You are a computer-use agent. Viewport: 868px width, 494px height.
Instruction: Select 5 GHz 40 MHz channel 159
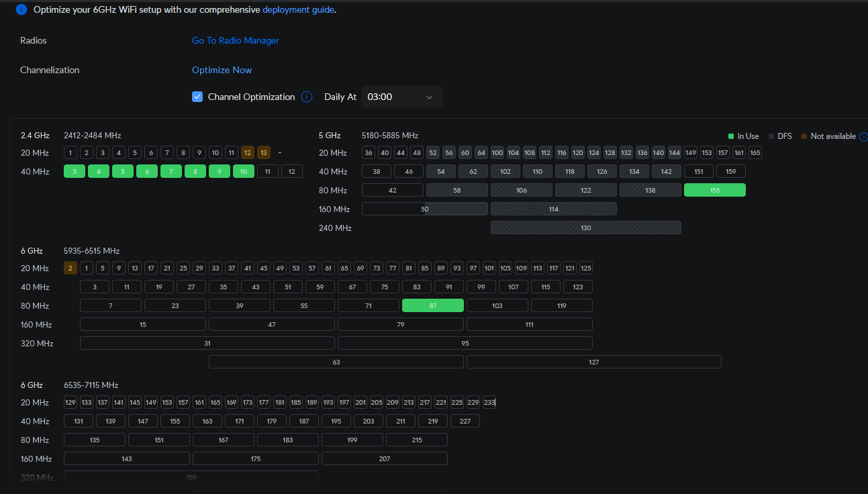tap(731, 171)
